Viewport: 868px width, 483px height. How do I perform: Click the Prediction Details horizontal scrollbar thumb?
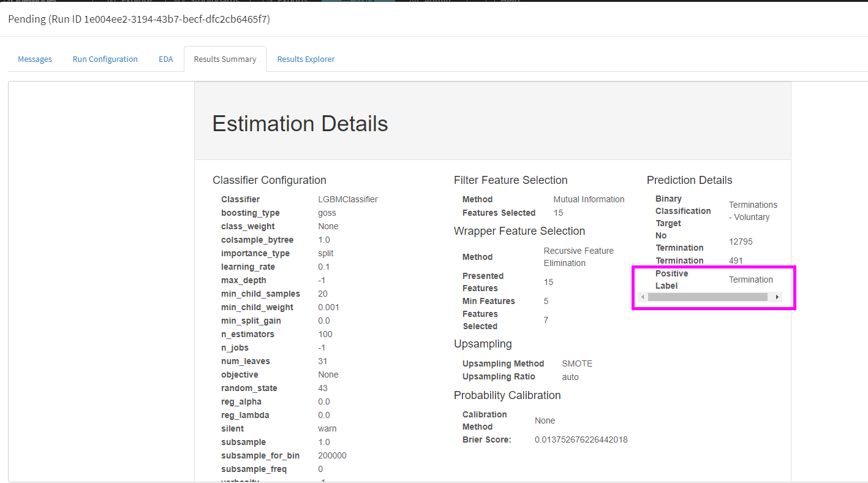point(707,297)
